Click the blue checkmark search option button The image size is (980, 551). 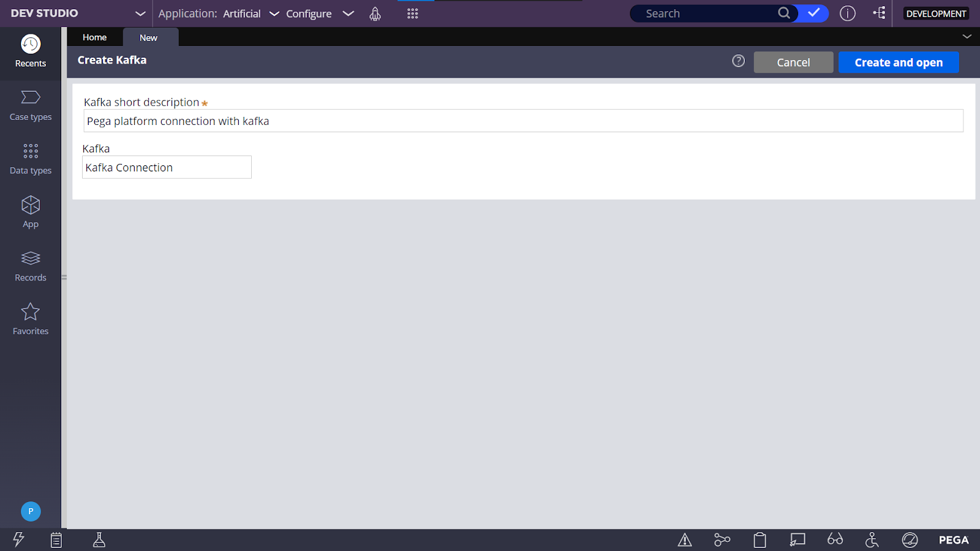[813, 13]
